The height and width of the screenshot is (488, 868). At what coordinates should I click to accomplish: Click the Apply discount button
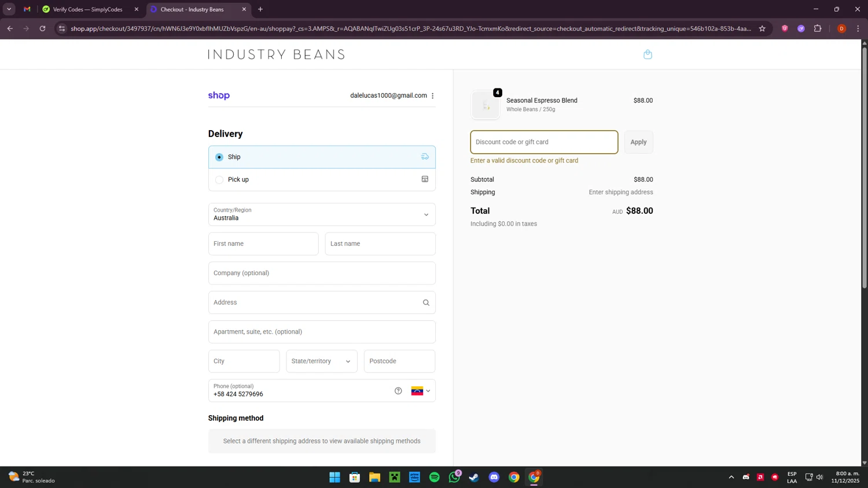638,142
